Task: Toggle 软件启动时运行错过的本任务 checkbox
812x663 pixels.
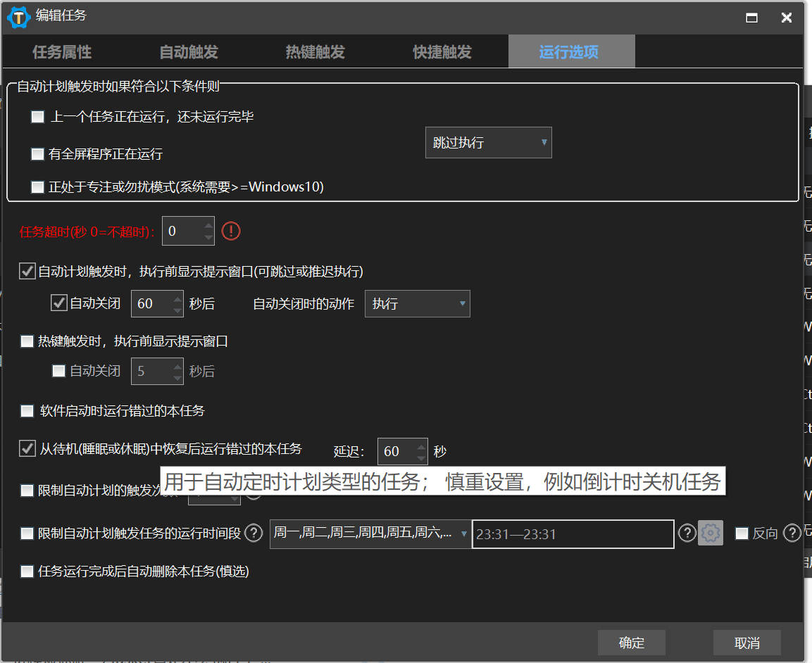Action: (27, 410)
